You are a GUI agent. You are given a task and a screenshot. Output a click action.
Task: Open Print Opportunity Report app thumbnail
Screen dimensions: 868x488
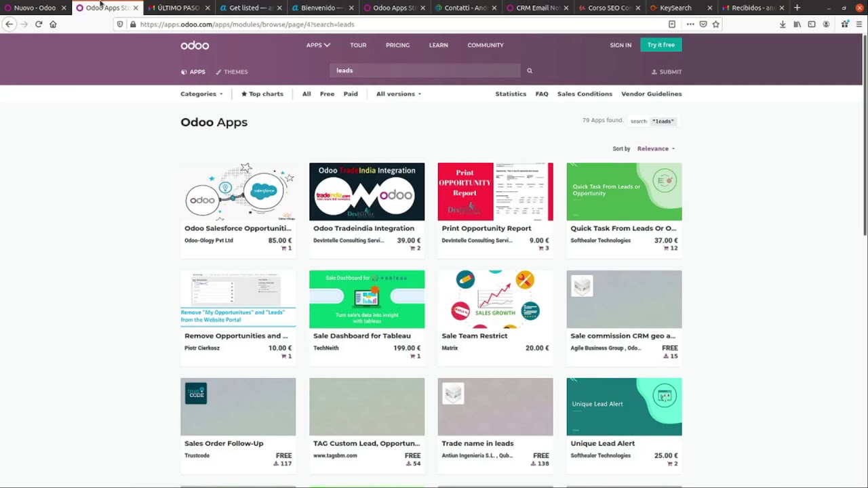(x=495, y=192)
